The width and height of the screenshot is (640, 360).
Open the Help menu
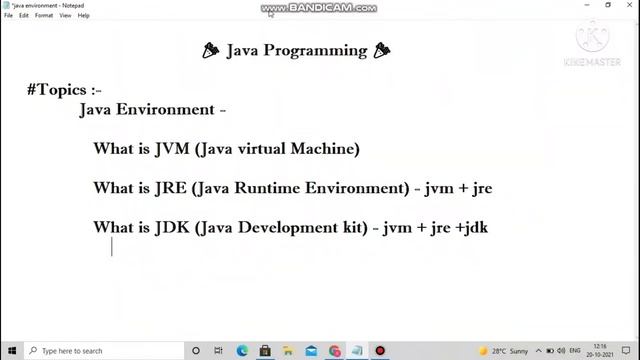click(83, 16)
